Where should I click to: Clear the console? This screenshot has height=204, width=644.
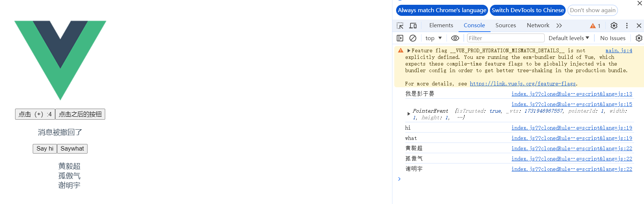[413, 38]
